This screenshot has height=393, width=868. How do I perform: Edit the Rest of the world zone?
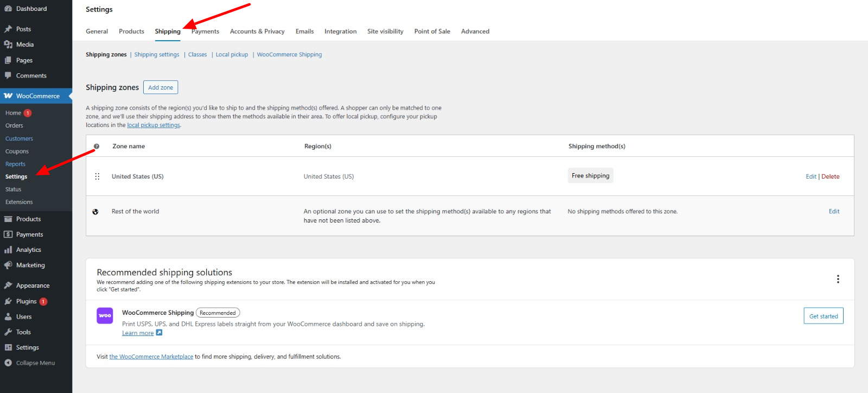[x=834, y=212]
